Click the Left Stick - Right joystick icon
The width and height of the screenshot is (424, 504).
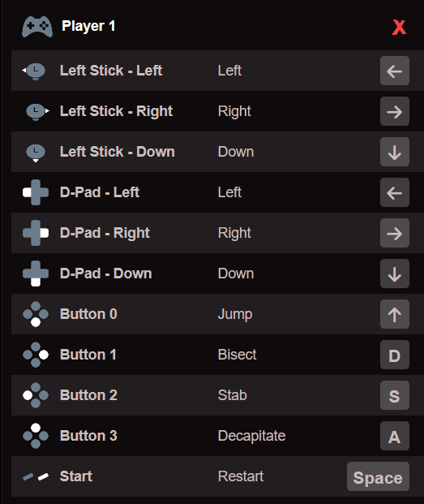pos(37,111)
